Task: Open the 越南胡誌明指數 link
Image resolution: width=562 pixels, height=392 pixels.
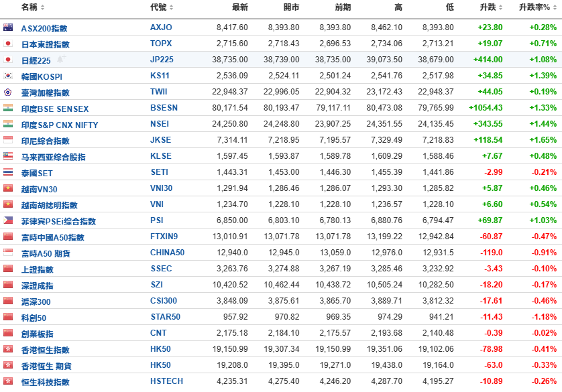Action: point(49,205)
